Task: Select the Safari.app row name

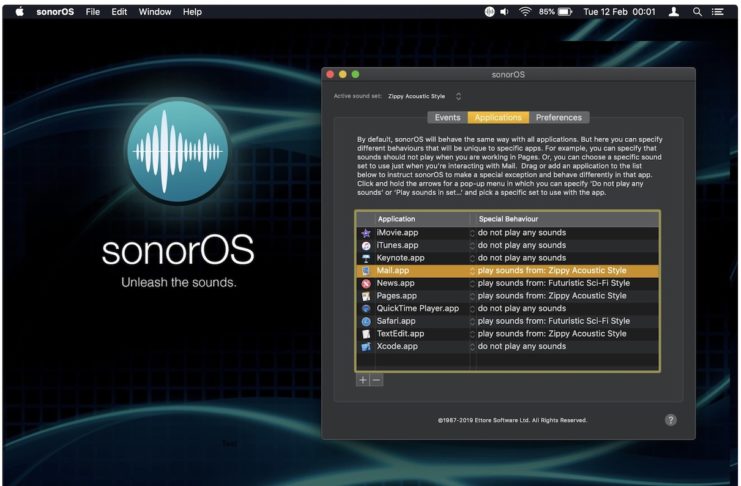Action: point(396,321)
